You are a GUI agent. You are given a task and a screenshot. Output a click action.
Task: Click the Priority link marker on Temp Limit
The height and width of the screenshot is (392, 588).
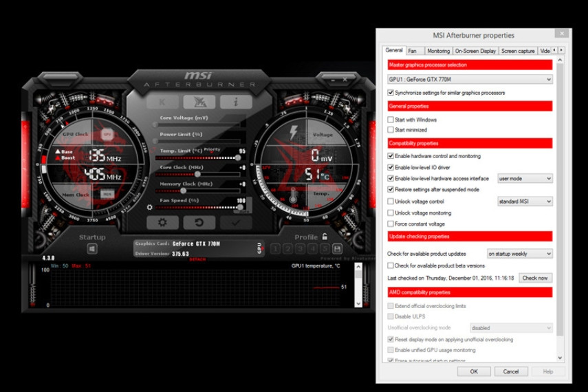coord(212,150)
